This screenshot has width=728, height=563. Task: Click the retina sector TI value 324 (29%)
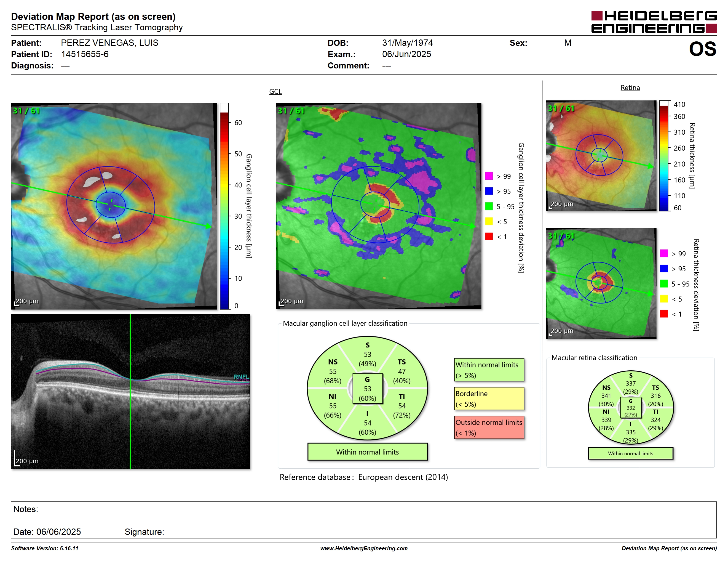655,424
